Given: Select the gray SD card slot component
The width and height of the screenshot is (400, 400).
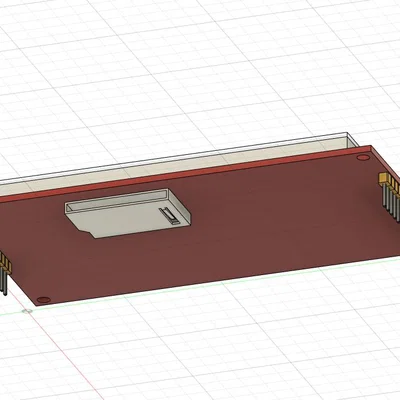Looking at the screenshot, I should pos(128,213).
